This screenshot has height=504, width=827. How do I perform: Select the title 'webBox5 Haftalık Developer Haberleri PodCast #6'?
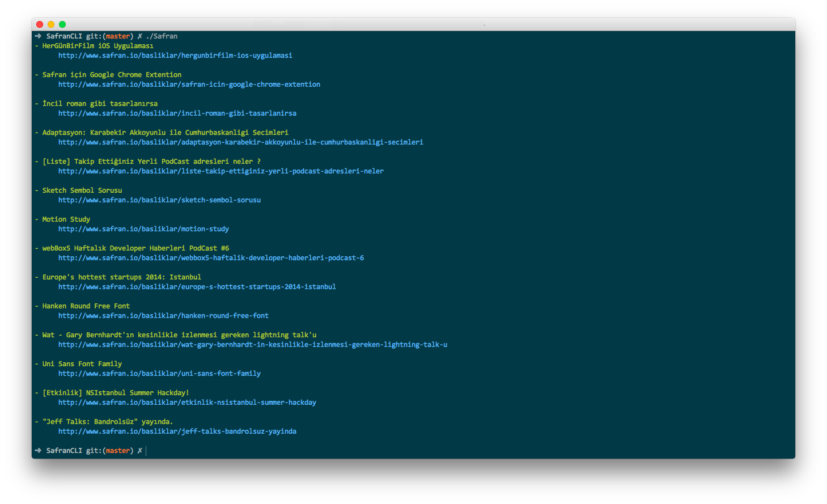(136, 248)
